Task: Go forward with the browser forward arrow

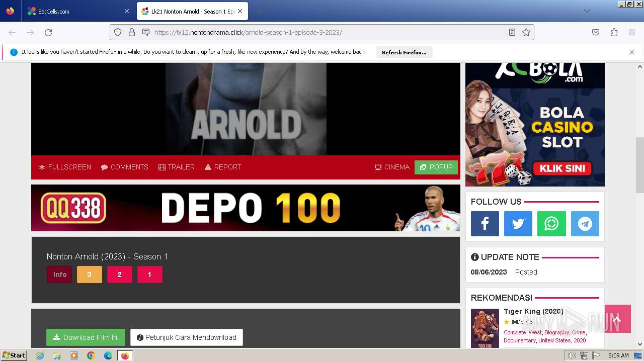Action: pos(30,32)
